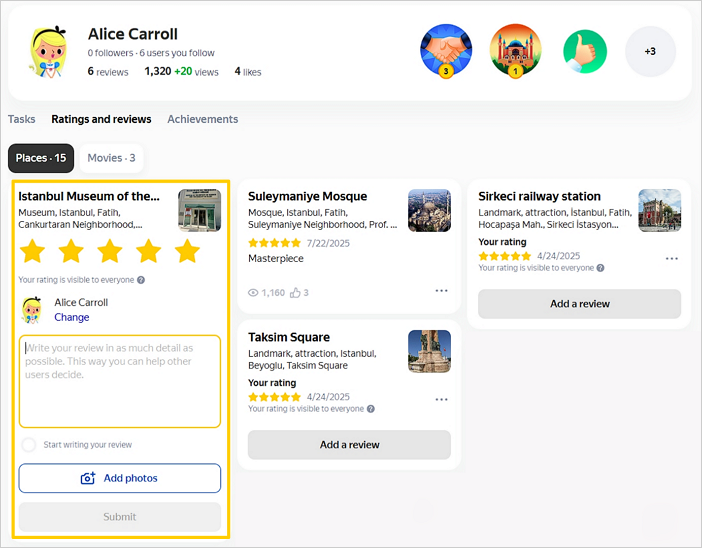Open the three-dot menu on Suleymaniye Mosque card
Image resolution: width=702 pixels, height=548 pixels.
[x=441, y=291]
